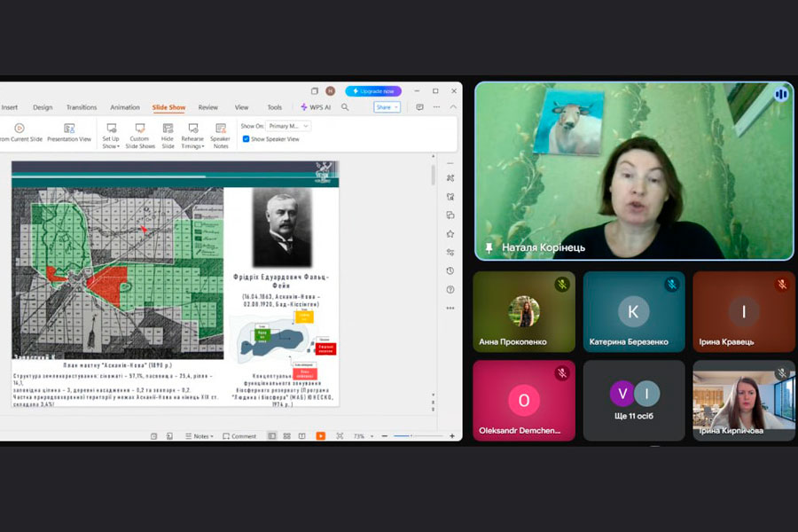Open the settings sliders icon in the sidebar
The height and width of the screenshot is (532, 798).
click(450, 252)
